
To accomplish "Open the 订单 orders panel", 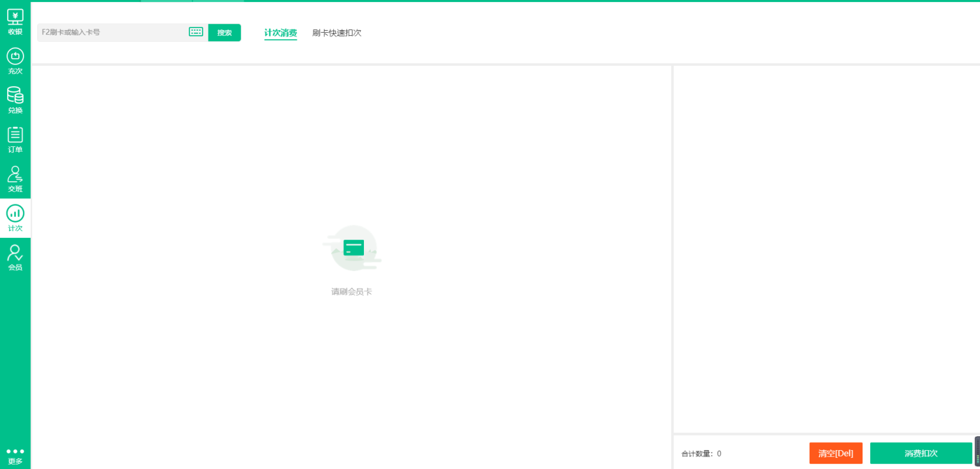I will coord(15,138).
